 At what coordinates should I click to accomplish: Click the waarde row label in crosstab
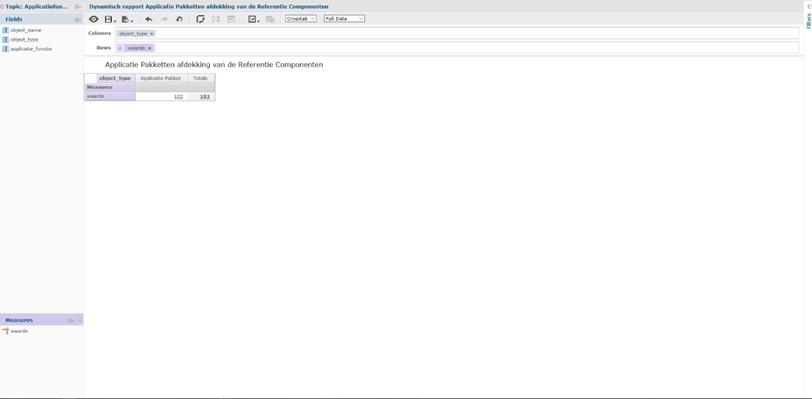click(x=110, y=96)
